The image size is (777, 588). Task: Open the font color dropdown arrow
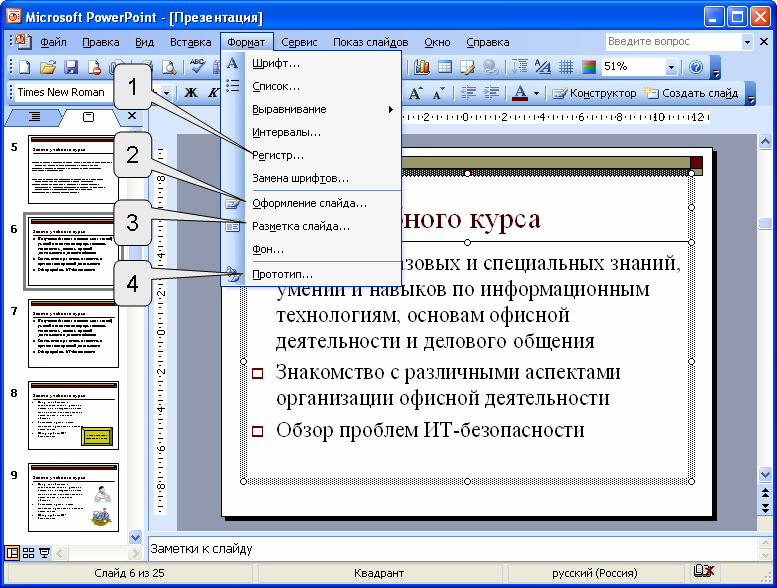pyautogui.click(x=536, y=93)
